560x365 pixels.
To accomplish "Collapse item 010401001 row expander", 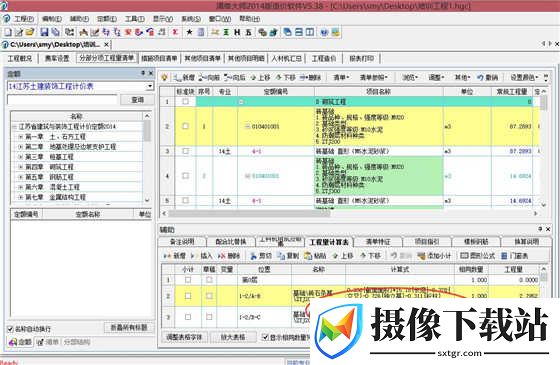I will [x=247, y=126].
